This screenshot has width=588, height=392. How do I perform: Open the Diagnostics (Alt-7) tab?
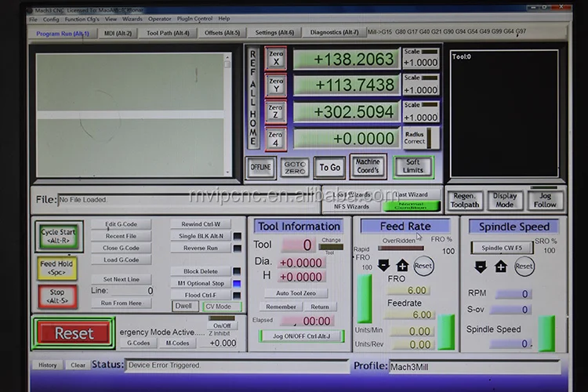click(334, 33)
